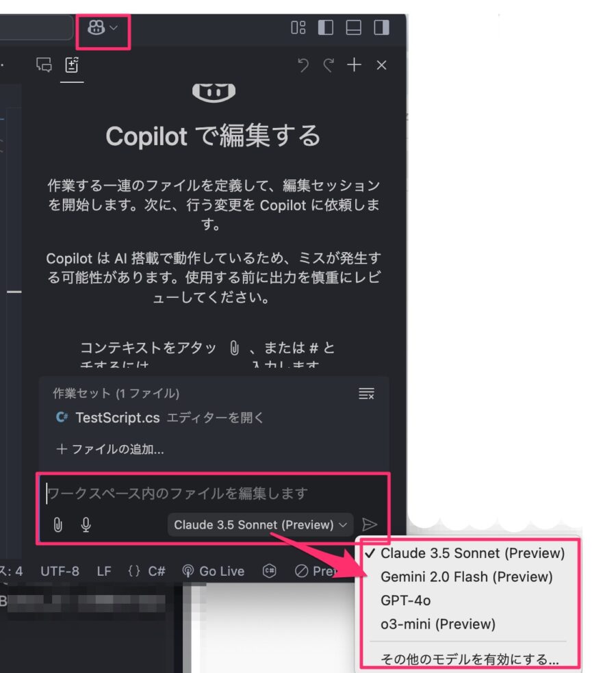Undo the last Copilot edit
The image size is (616, 673).
tap(303, 65)
